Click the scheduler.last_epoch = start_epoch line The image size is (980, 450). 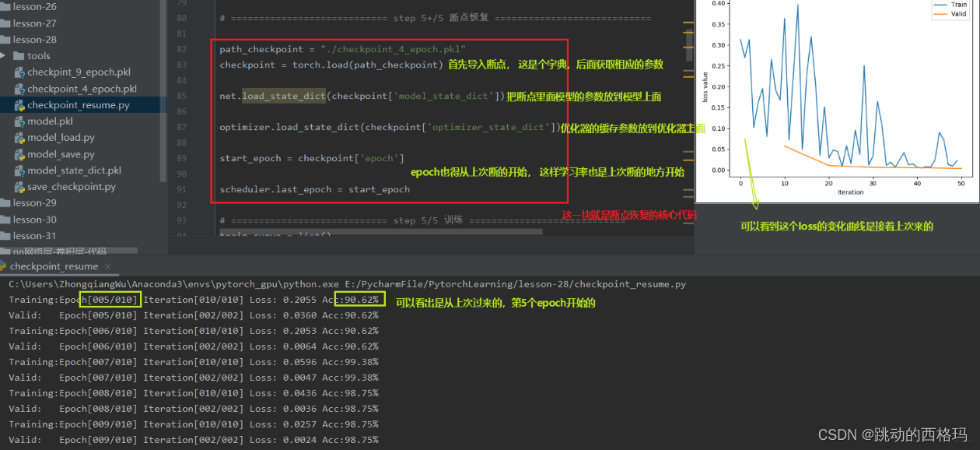[315, 189]
